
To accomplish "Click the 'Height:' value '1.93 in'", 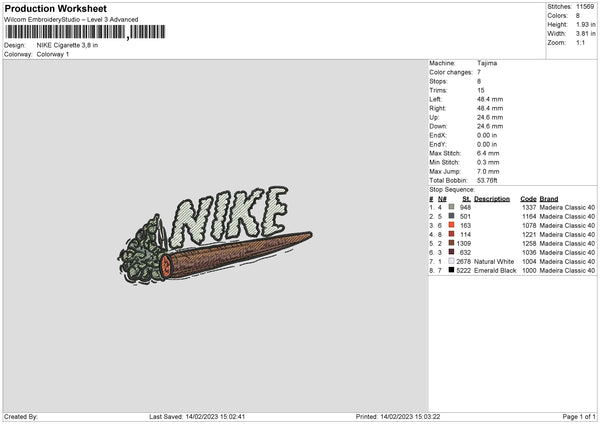I will pyautogui.click(x=585, y=24).
